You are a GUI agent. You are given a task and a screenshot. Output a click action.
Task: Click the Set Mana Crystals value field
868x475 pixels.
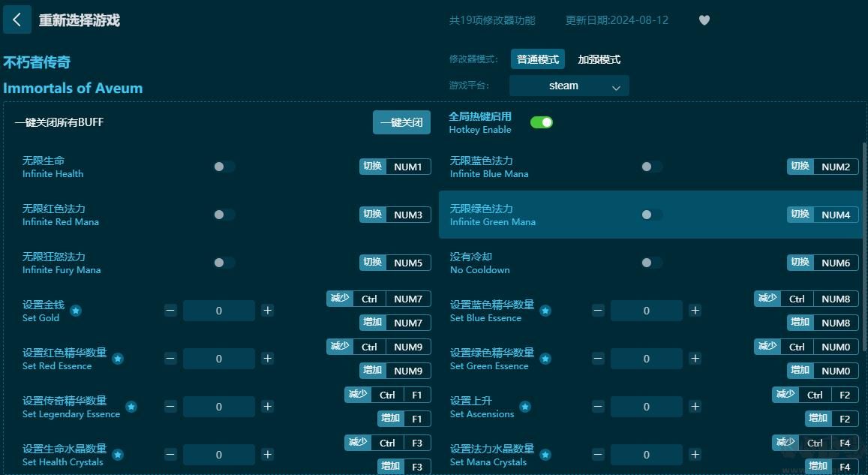tap(646, 455)
